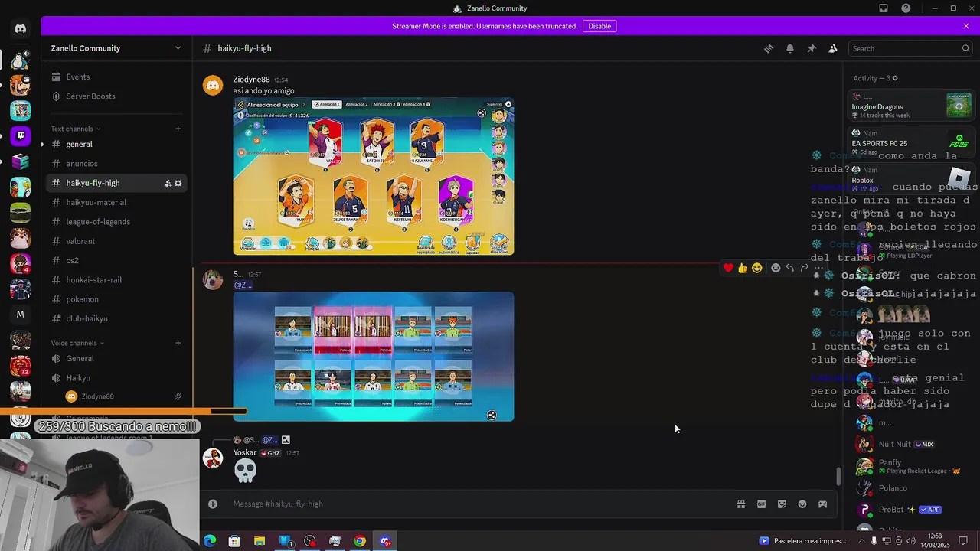The width and height of the screenshot is (980, 551).
Task: Show pinned messages pin icon
Action: click(x=812, y=48)
